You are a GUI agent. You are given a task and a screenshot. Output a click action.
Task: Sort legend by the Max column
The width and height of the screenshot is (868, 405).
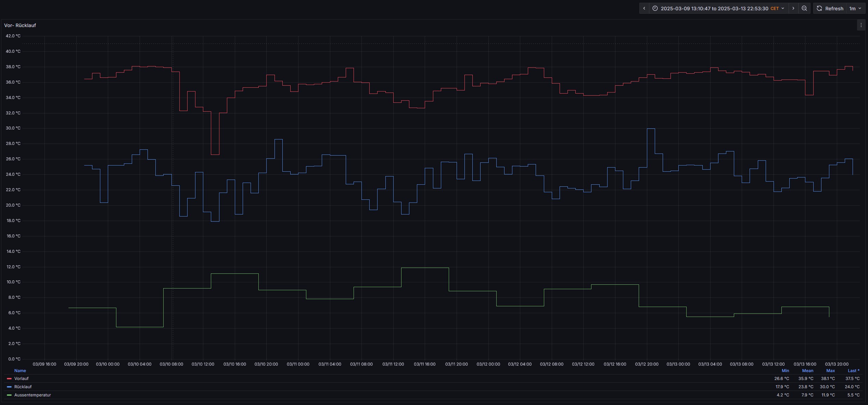point(830,371)
